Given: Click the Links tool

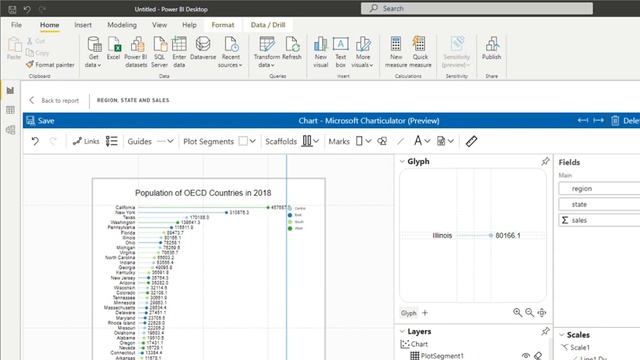Looking at the screenshot, I should (86, 141).
